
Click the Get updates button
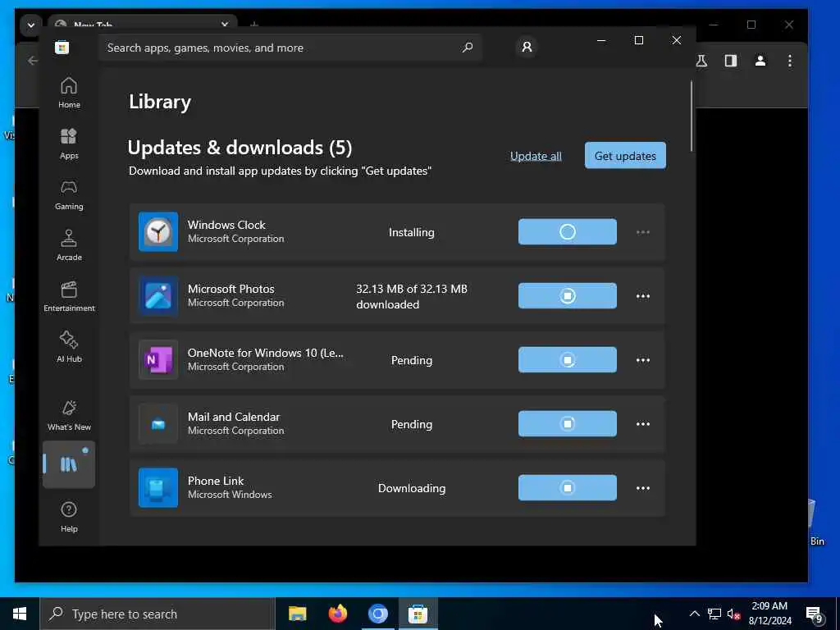(x=625, y=155)
